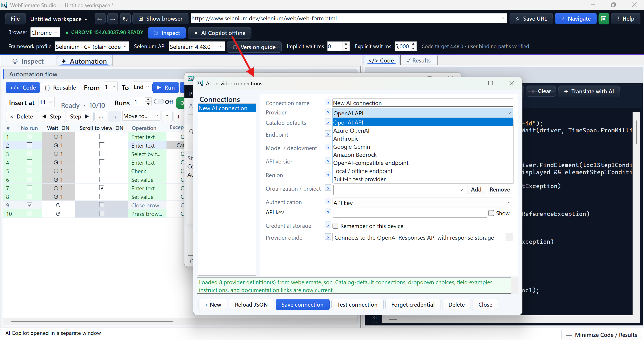The width and height of the screenshot is (644, 340).
Task: Click the wait clock icon in row 10
Action: [x=58, y=214]
